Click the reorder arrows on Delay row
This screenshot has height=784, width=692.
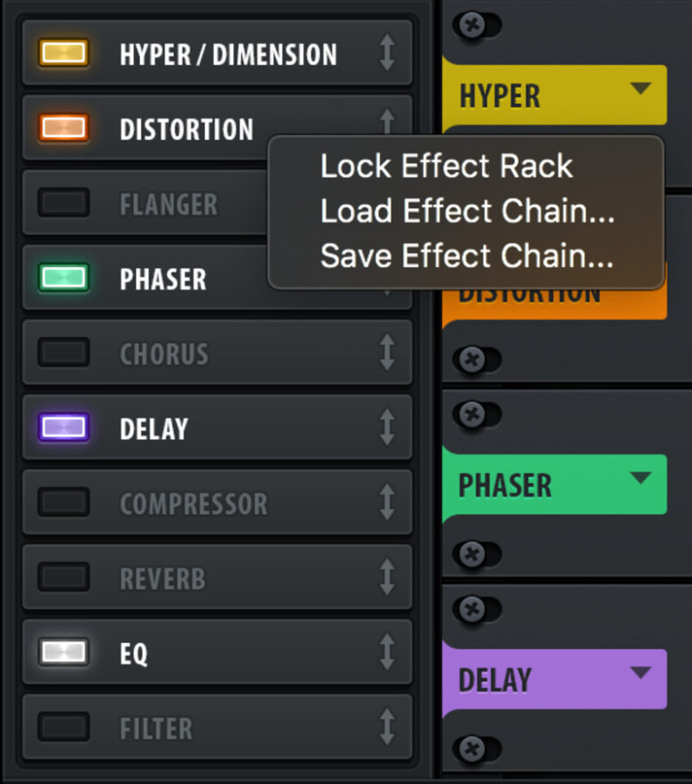click(386, 428)
